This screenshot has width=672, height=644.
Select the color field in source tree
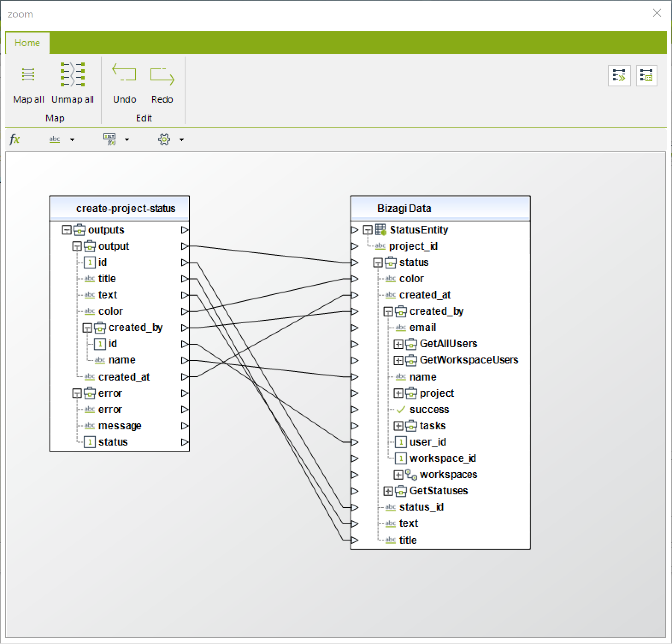111,311
